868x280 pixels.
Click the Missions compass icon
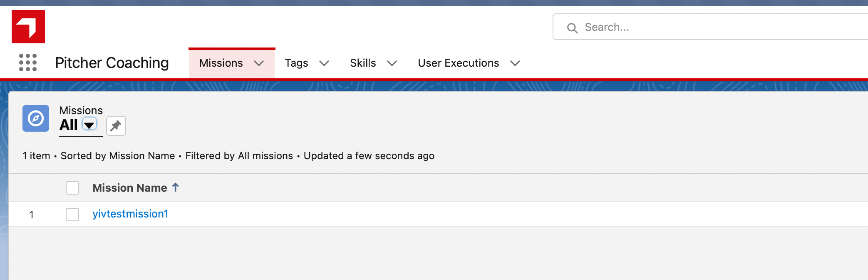tap(36, 118)
